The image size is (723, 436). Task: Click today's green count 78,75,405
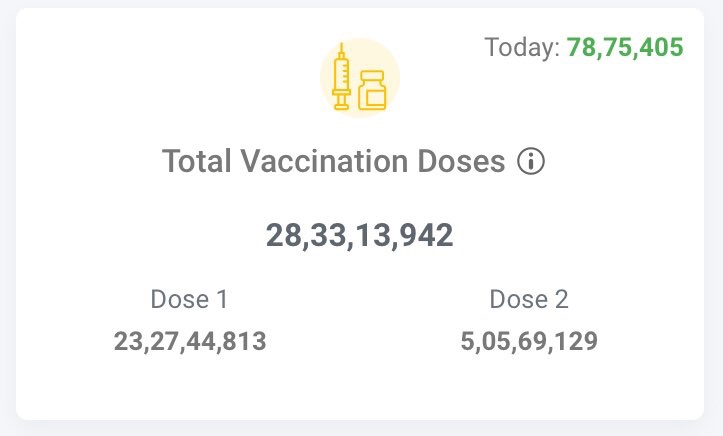coord(625,47)
